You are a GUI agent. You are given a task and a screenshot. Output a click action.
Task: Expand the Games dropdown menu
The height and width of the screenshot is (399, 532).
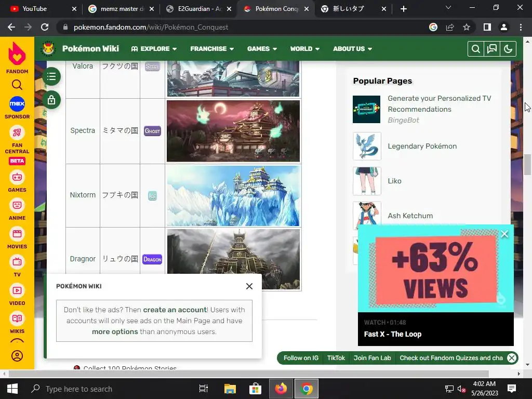coord(262,49)
